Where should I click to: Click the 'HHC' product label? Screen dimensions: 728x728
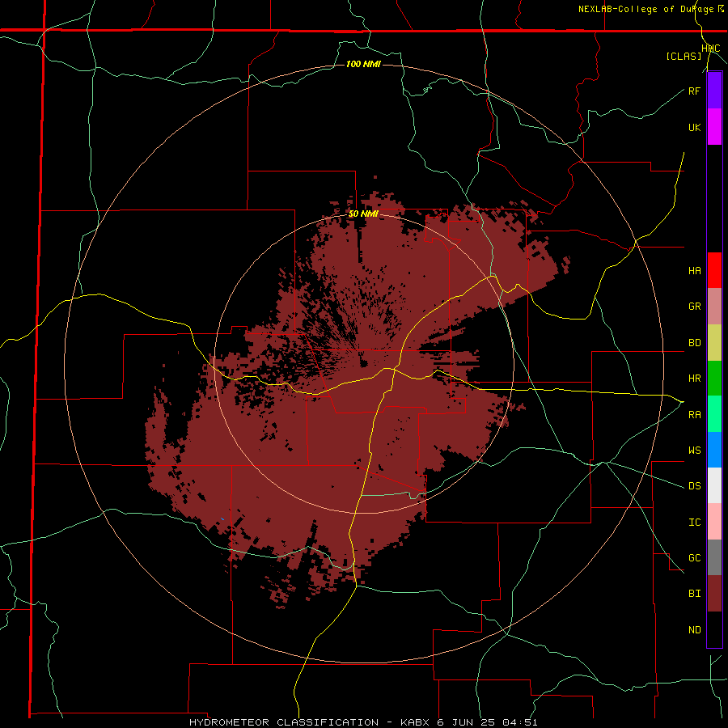[x=710, y=49]
